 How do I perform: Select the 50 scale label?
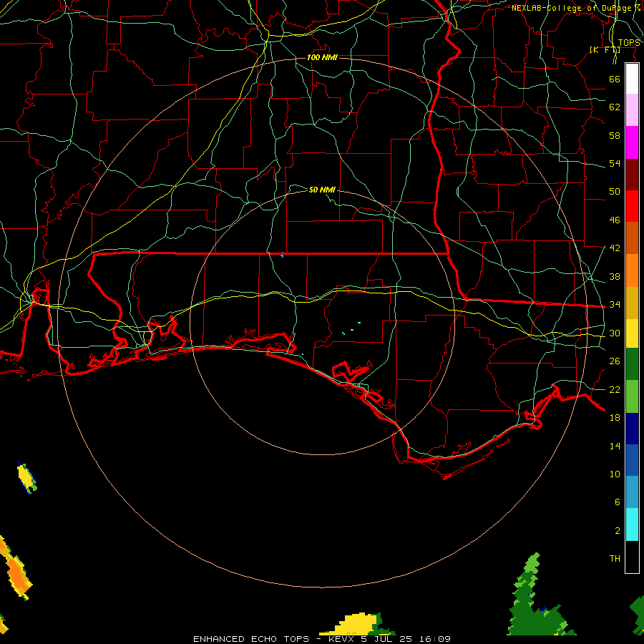[x=615, y=191]
